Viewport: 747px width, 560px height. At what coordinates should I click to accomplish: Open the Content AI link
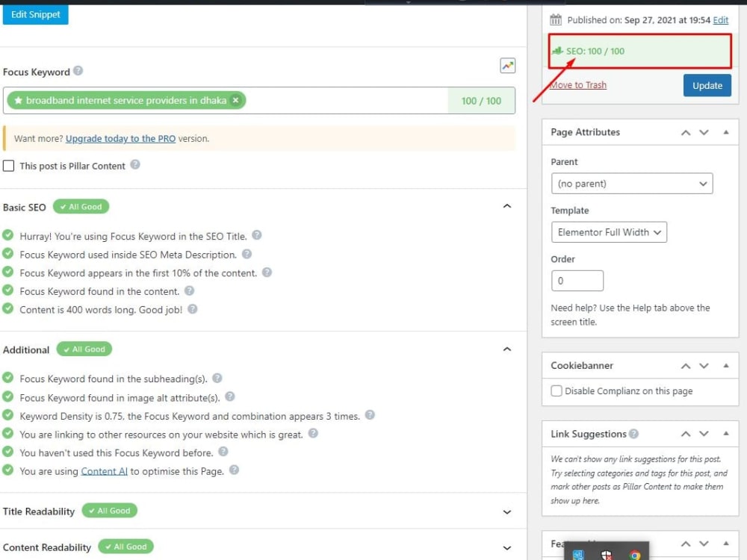104,471
